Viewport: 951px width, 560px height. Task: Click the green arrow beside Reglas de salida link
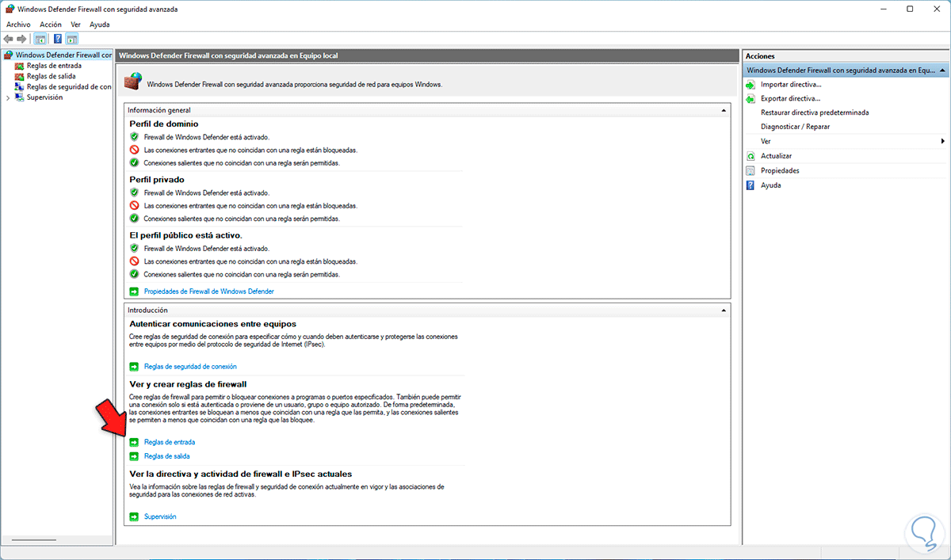[x=134, y=456]
